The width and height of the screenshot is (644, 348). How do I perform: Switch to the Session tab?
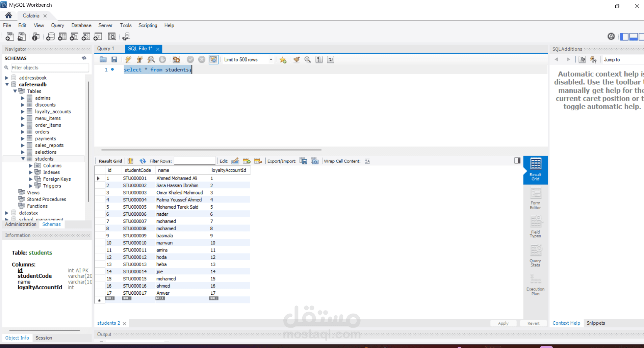(44, 338)
